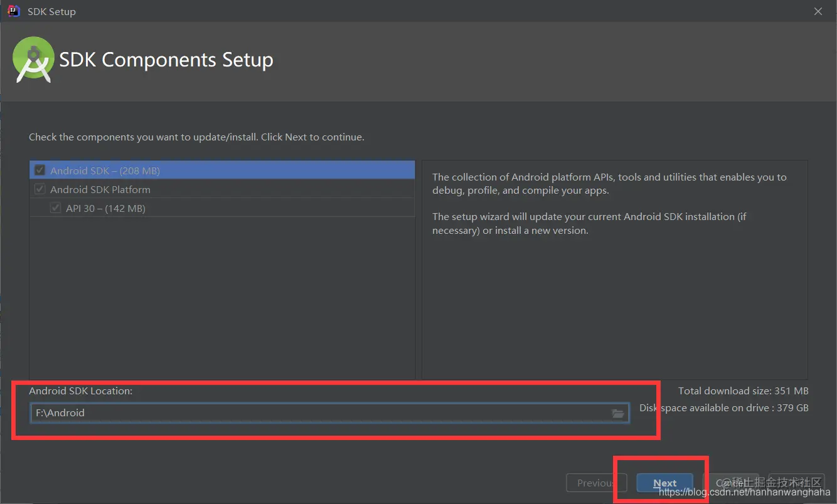This screenshot has width=837, height=504.
Task: Select the Android SDK – (208 MB) row
Action: coord(222,171)
